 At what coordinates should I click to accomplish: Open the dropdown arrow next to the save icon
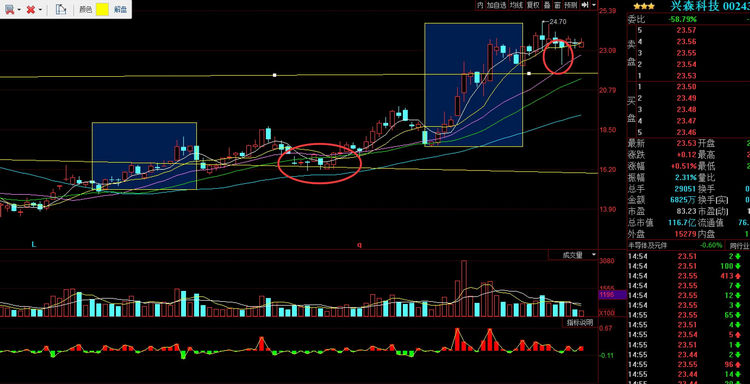[x=19, y=10]
